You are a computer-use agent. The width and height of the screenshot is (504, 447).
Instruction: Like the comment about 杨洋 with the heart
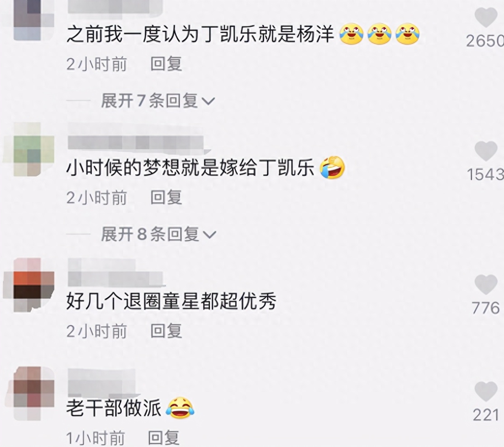pyautogui.click(x=486, y=18)
